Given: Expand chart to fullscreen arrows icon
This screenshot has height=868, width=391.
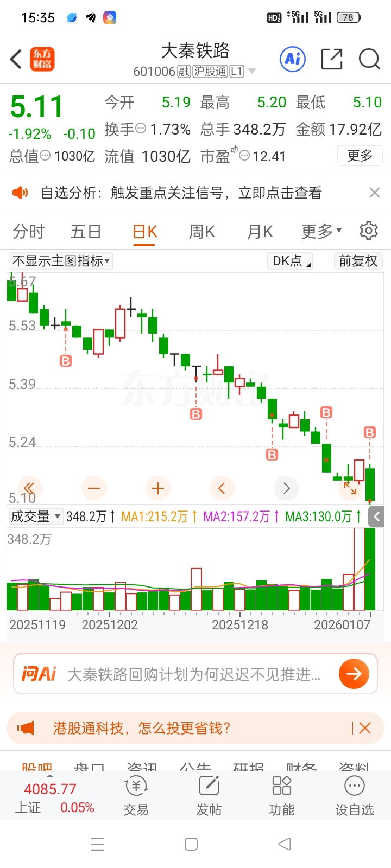Looking at the screenshot, I should [x=350, y=488].
